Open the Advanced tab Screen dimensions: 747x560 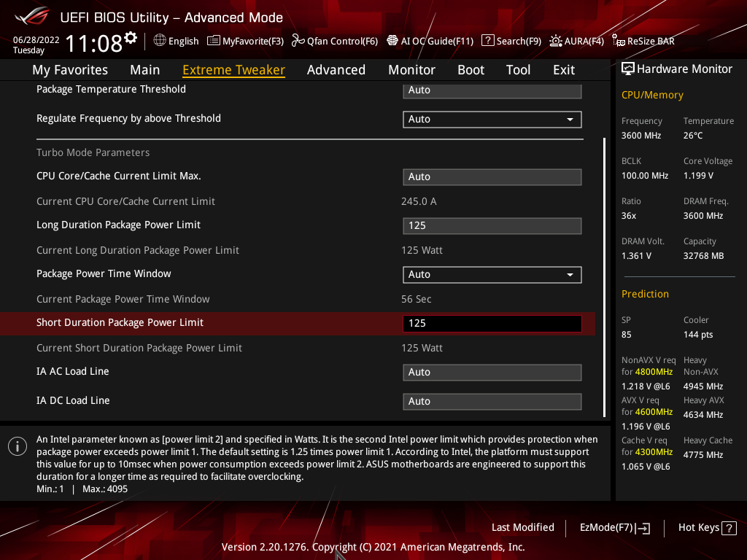[336, 70]
